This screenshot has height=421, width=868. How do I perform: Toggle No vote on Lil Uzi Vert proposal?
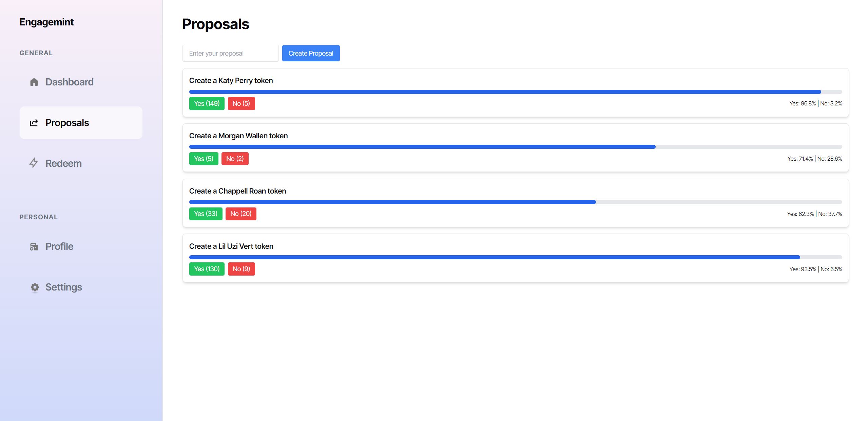[x=242, y=269]
